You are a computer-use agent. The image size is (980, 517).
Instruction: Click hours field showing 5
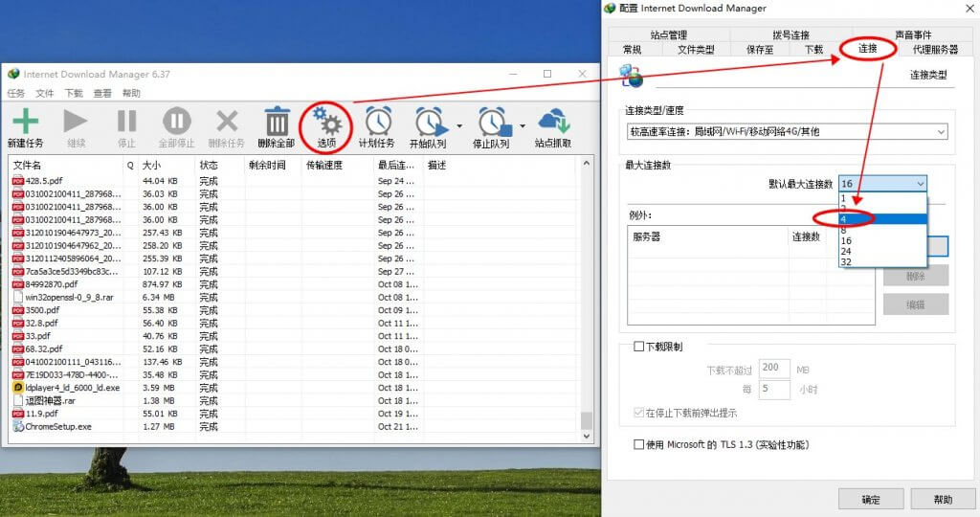(774, 390)
